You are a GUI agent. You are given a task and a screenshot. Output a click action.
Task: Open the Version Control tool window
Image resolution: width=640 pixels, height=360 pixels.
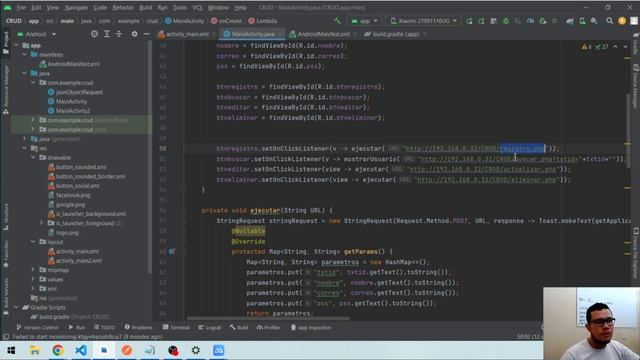37,327
